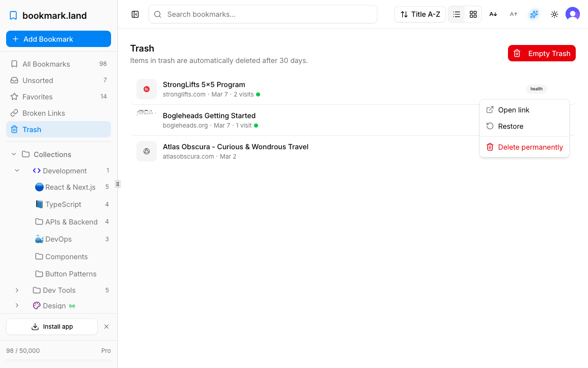Open the Title A-Z sort dropdown
588x368 pixels.
[420, 14]
